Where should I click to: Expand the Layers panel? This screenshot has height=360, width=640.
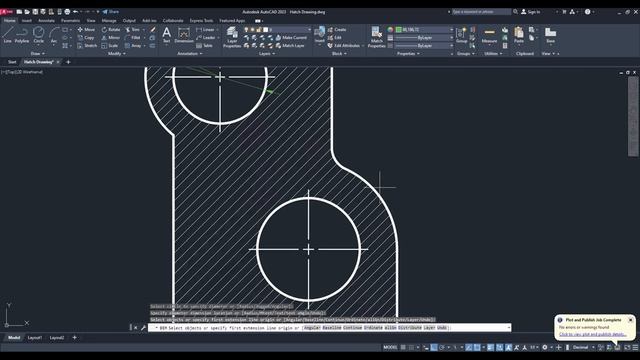(267, 53)
